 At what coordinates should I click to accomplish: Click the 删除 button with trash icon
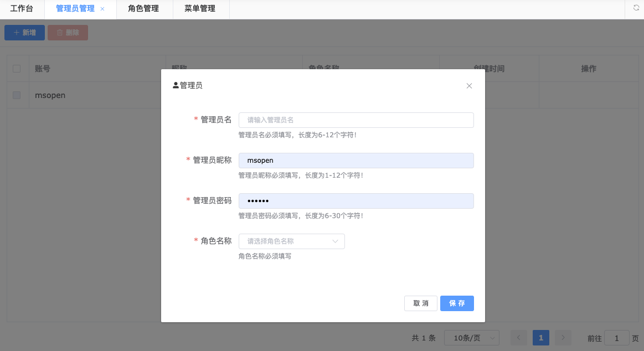click(x=68, y=33)
